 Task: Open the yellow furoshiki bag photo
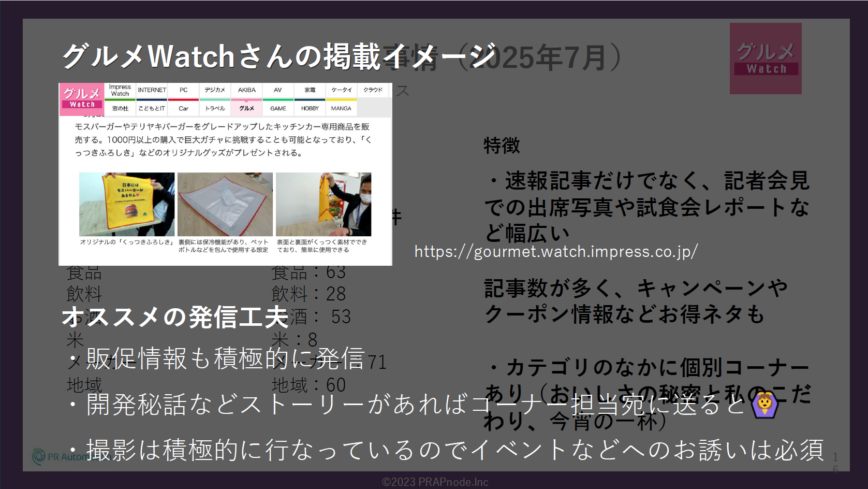pos(127,204)
